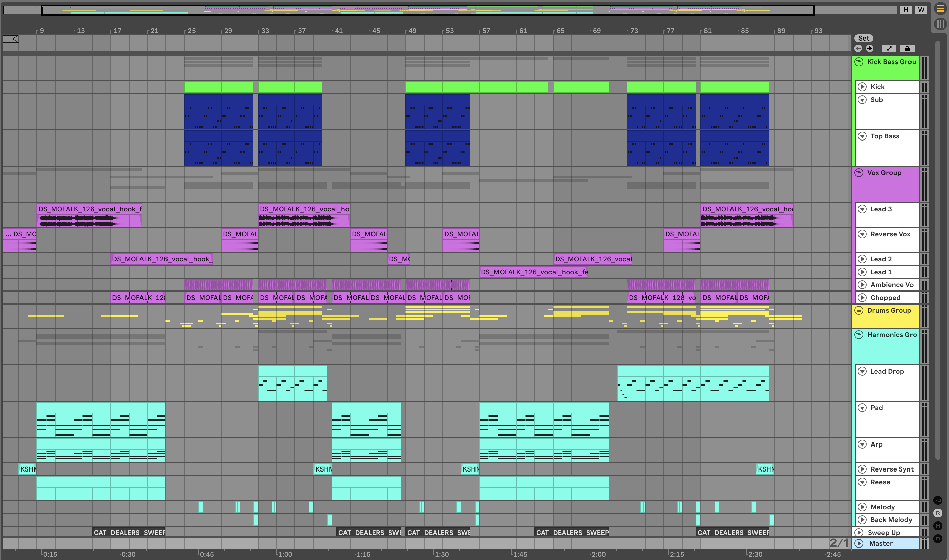Fold the Drums Group track icon
The width and height of the screenshot is (949, 560).
[859, 310]
